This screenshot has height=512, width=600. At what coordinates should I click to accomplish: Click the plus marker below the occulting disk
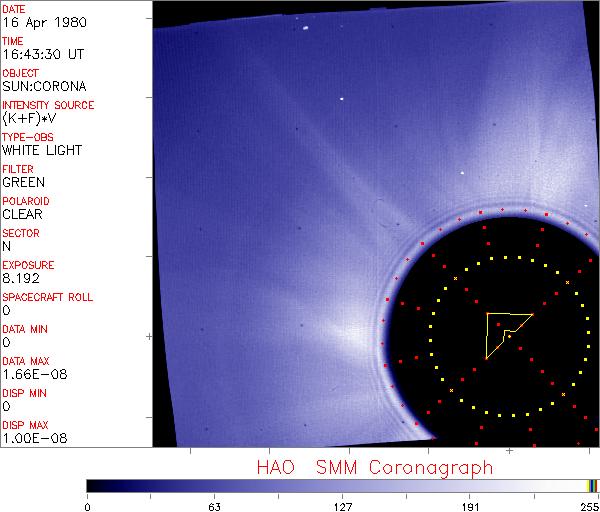coord(509,451)
